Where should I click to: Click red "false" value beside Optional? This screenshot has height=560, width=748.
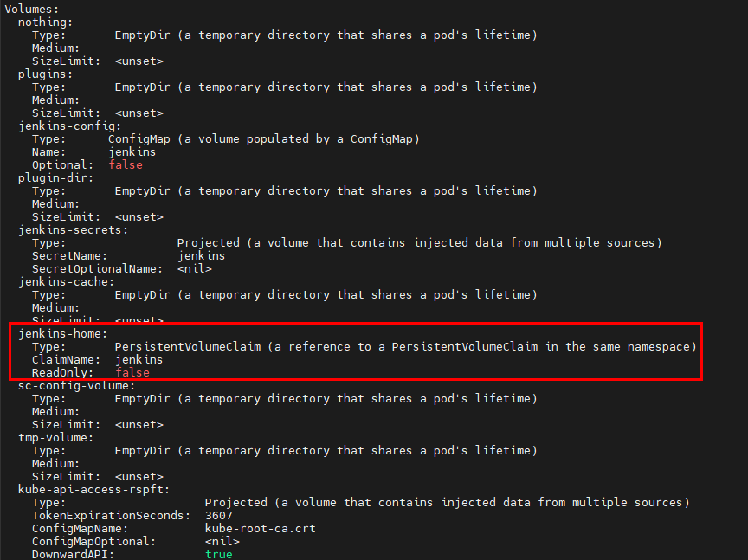[126, 165]
